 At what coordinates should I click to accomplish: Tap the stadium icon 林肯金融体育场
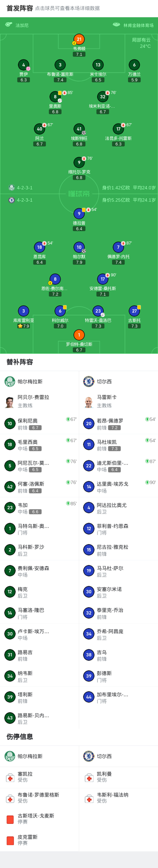tap(117, 25)
